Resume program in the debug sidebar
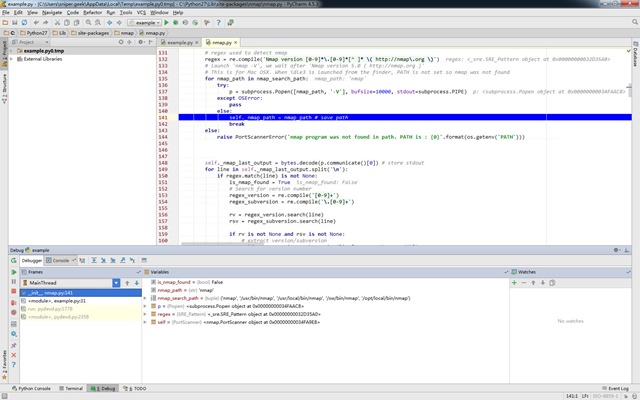Screen dimensions: 640x400 tap(13, 272)
